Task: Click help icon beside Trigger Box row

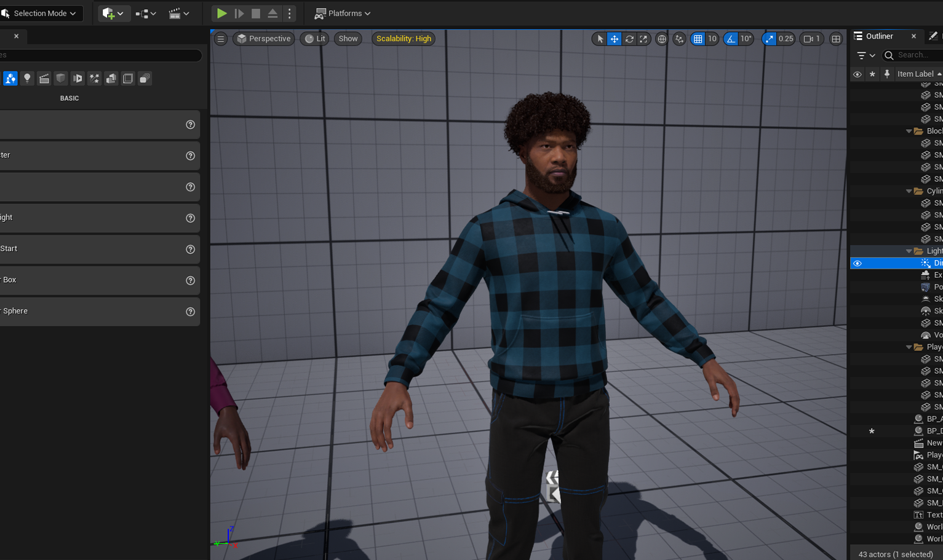Action: 191,280
